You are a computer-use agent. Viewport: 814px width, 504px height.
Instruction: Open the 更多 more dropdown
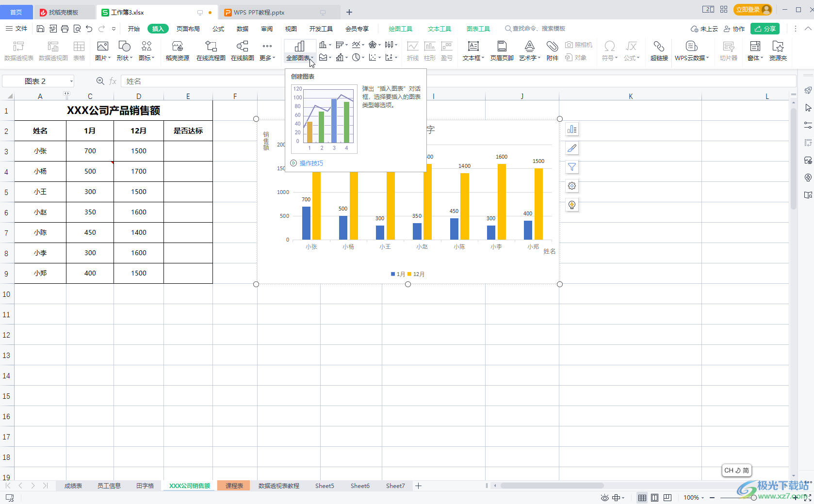[267, 50]
